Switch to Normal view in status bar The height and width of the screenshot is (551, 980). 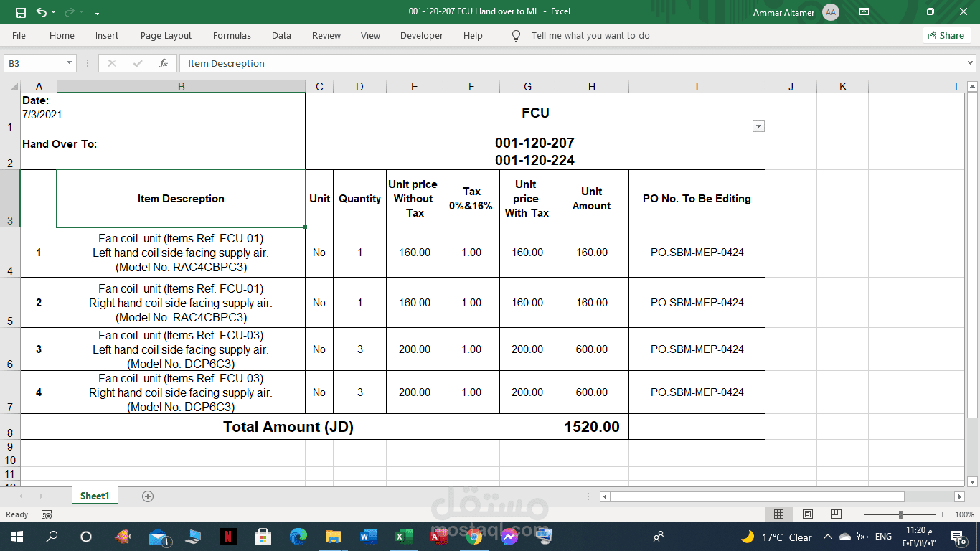click(x=779, y=514)
